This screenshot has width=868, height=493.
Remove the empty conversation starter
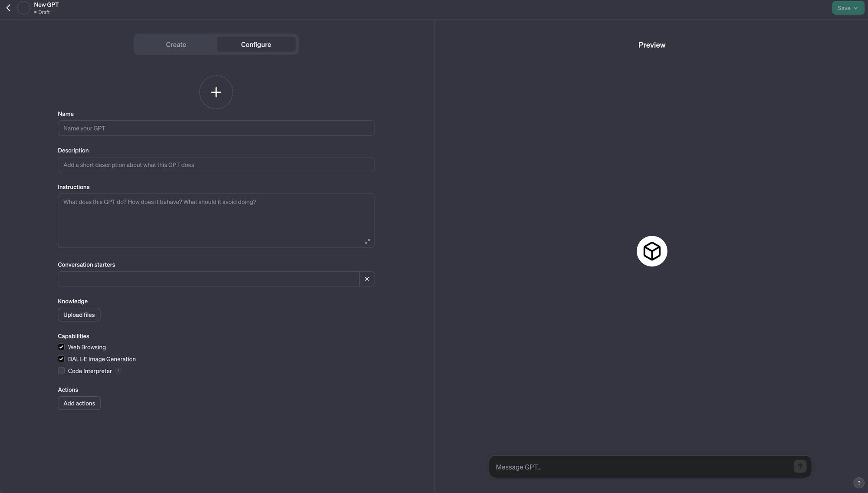[367, 279]
